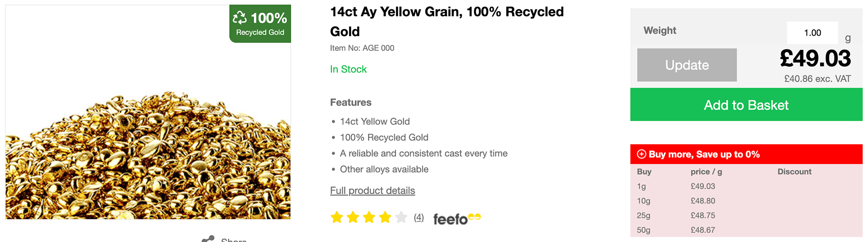
Task: Click the first yellow rating star
Action: pos(337,218)
